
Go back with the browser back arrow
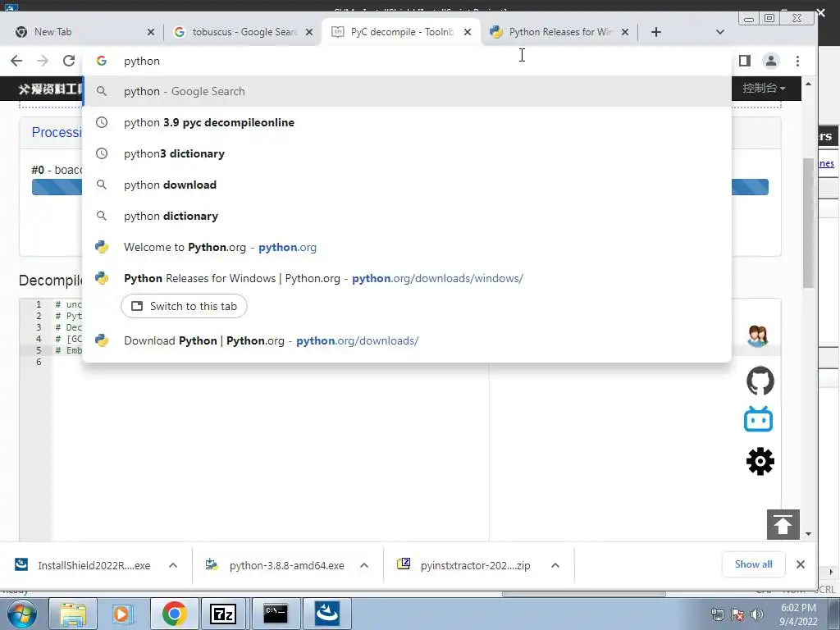tap(16, 61)
